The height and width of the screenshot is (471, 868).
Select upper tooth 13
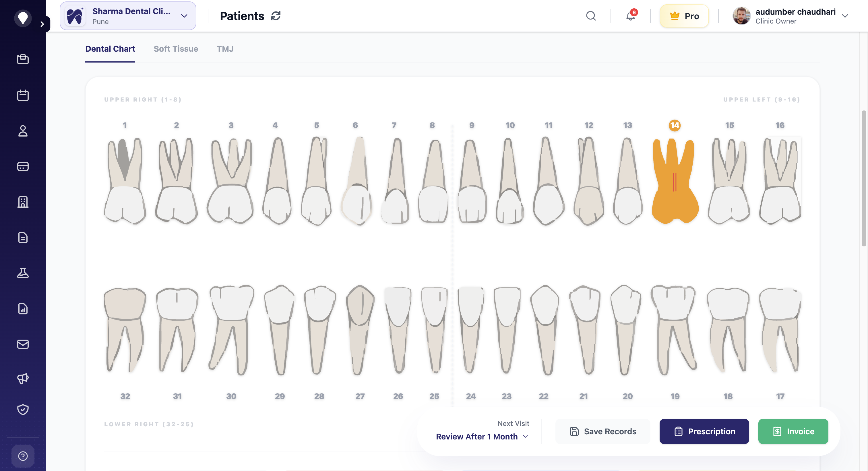tap(627, 181)
